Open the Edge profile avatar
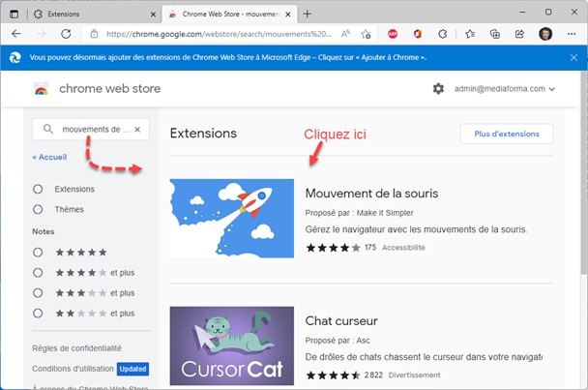588x390 pixels. [545, 33]
